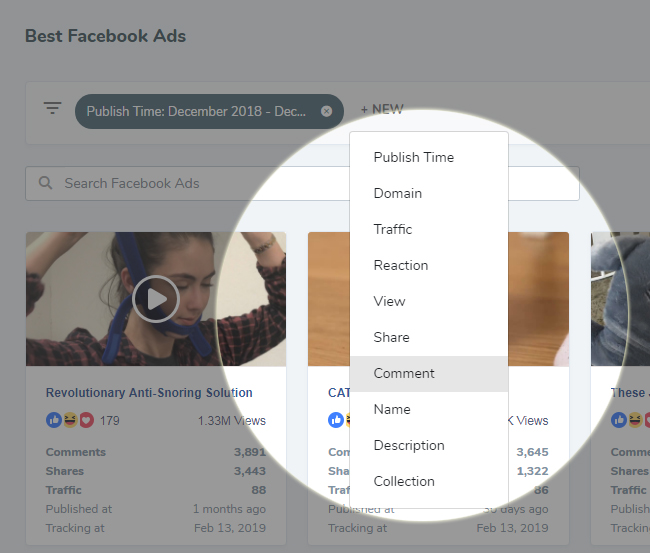Open the anti-snoring ad thumbnail
Image resolution: width=650 pixels, height=553 pixels.
click(156, 299)
